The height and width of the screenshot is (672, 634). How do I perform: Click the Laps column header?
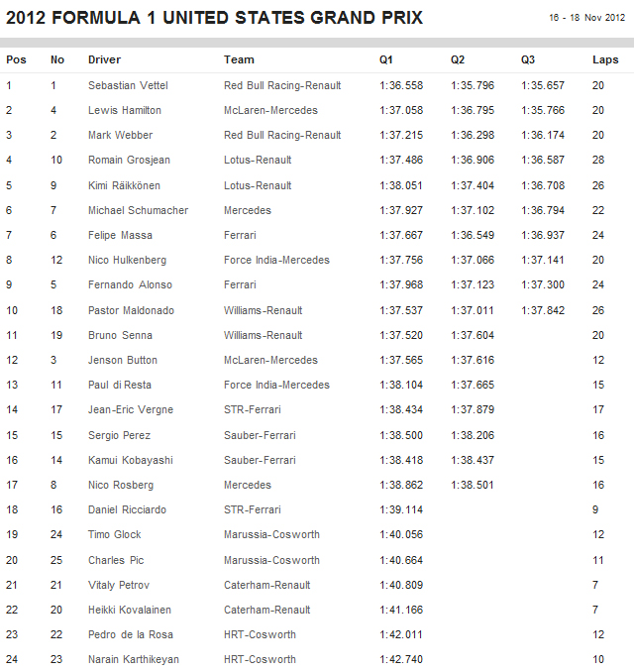click(605, 59)
